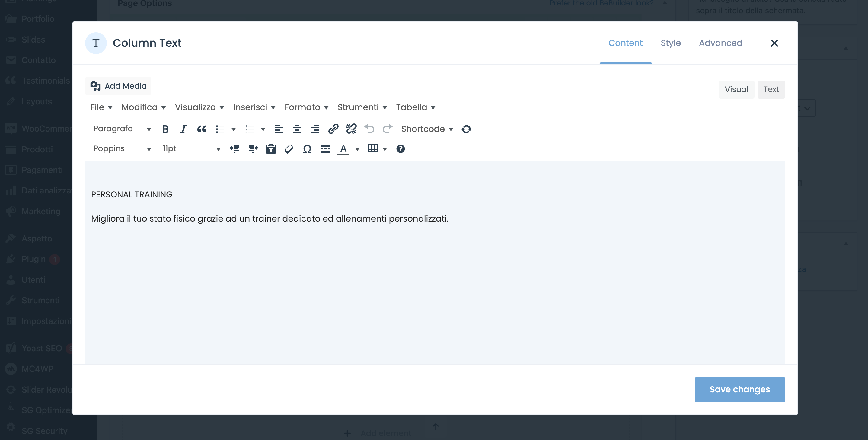Viewport: 868px width, 440px height.
Task: Open the editor help question mark
Action: pos(400,148)
